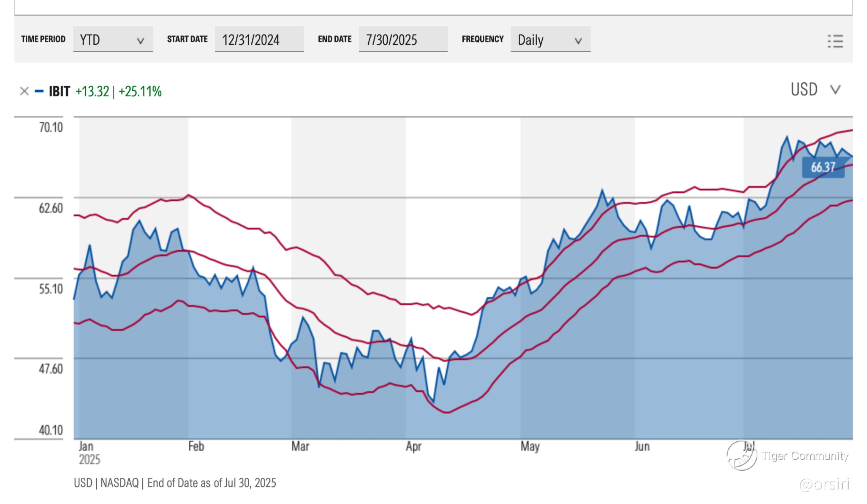Click the chevron arrow in YTD selector
Screen dimensions: 867x504
point(140,41)
